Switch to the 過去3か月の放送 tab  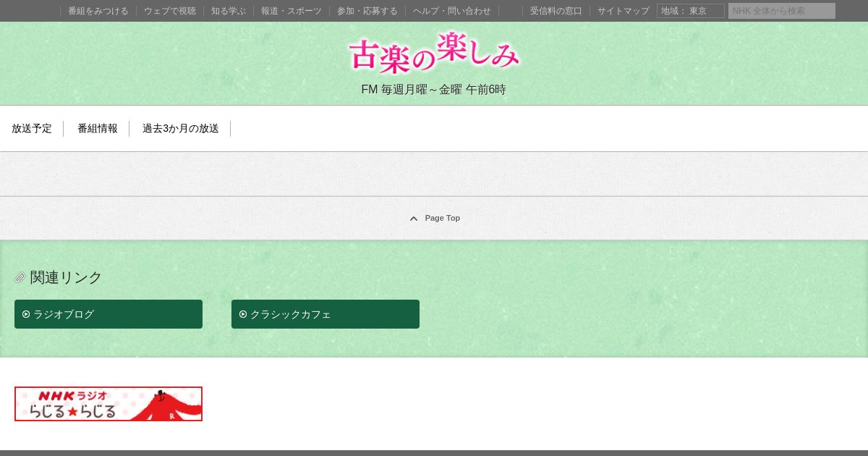pyautogui.click(x=181, y=128)
